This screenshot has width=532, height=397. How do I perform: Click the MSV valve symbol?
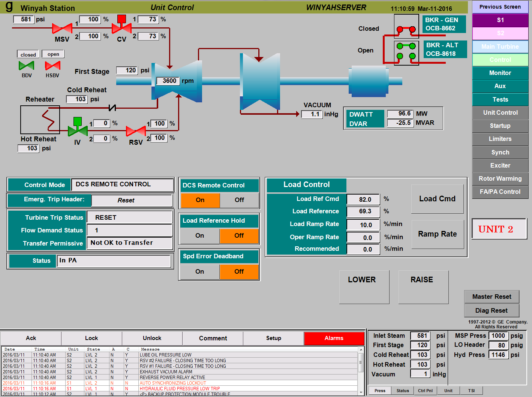point(62,28)
